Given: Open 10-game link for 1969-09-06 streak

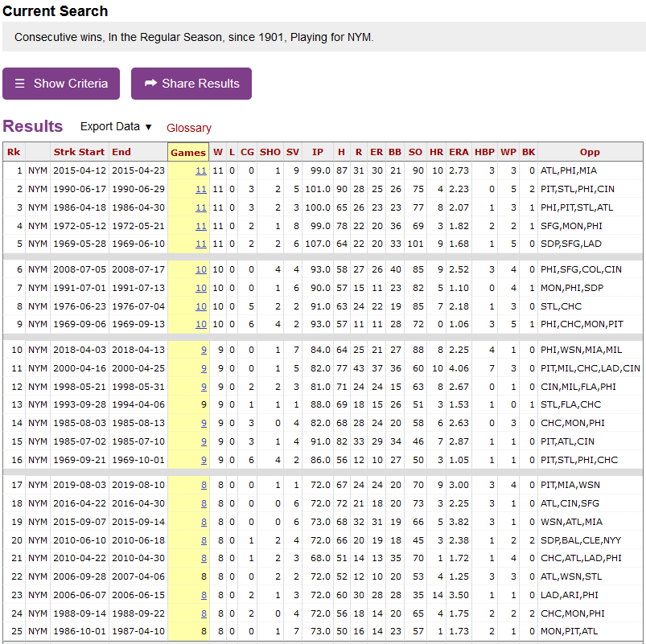Looking at the screenshot, I should coord(200,324).
